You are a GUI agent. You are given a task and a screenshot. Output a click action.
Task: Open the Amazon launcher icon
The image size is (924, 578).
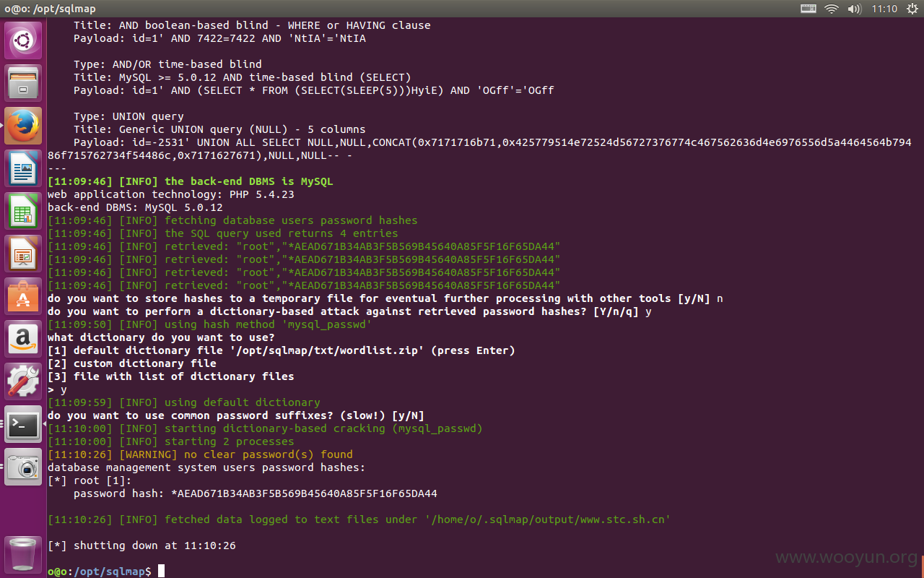(x=23, y=339)
